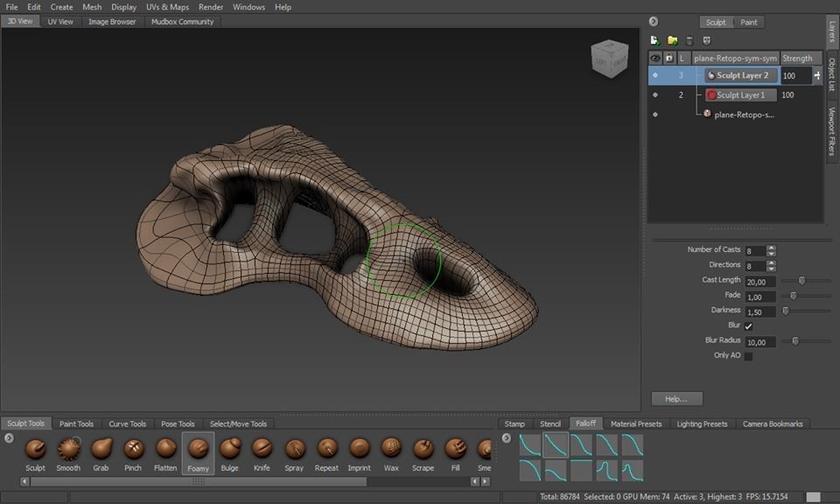Click the new layer icon
The image size is (840, 504).
click(654, 41)
